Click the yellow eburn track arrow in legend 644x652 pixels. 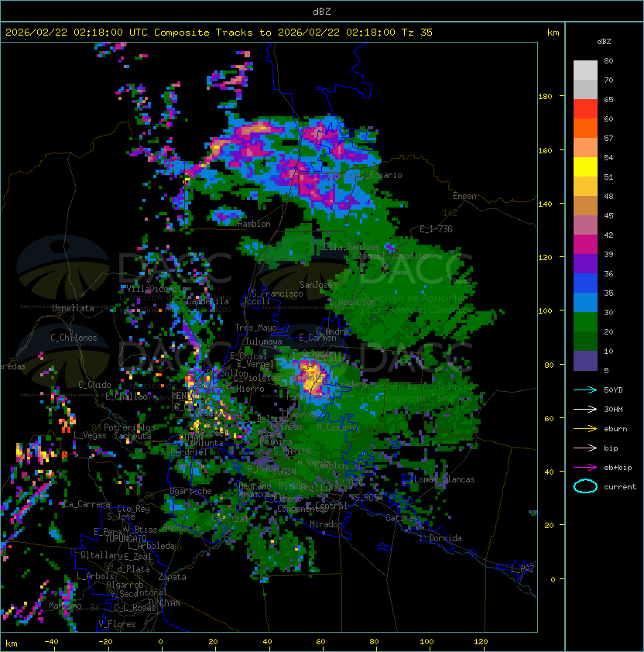(x=585, y=429)
